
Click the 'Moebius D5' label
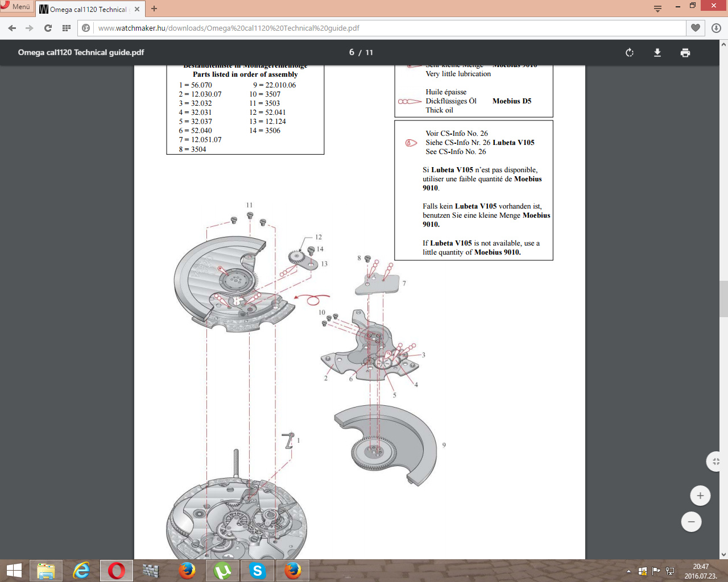coord(512,101)
